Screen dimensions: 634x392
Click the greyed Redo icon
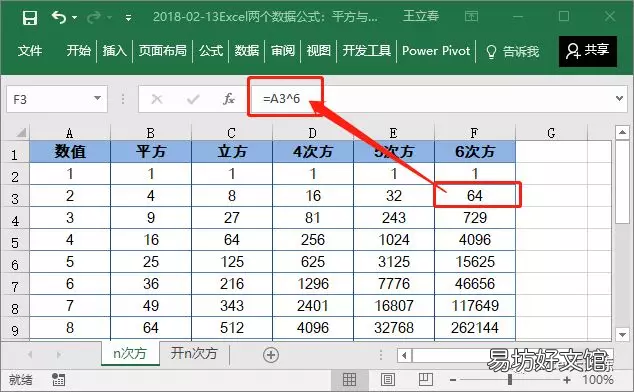pos(94,17)
